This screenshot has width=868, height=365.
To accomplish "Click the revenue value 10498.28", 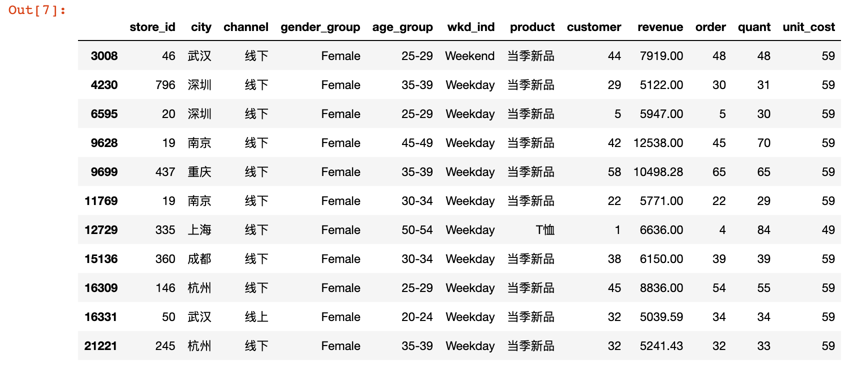I will (658, 172).
